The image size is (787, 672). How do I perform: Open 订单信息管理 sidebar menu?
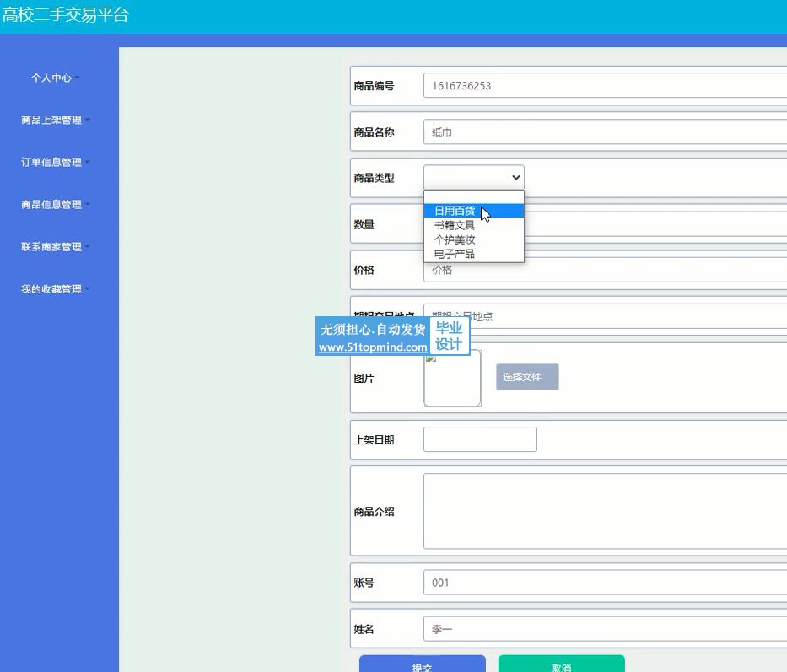coord(55,162)
